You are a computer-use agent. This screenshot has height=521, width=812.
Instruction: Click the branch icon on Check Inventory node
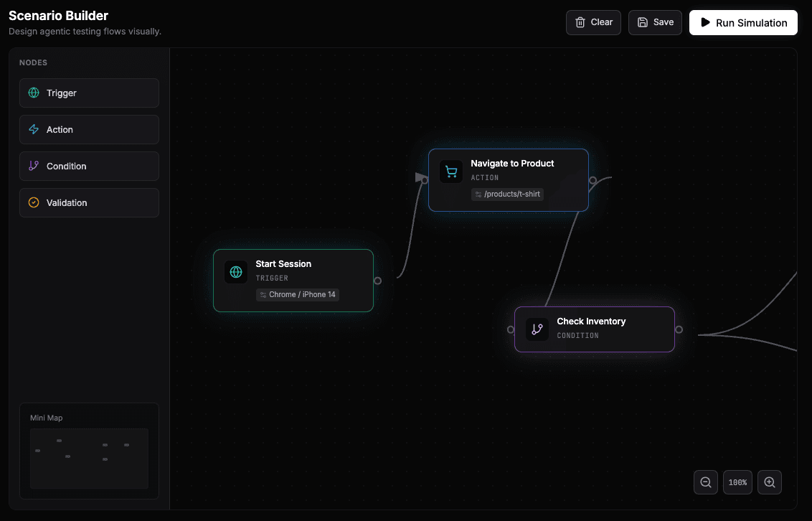click(537, 329)
